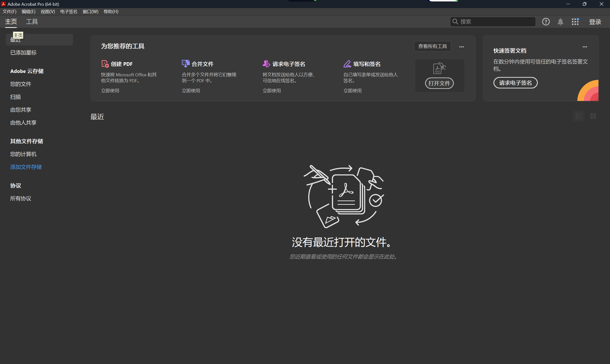Select 已添加星标 in the sidebar
Image resolution: width=610 pixels, height=364 pixels.
23,52
